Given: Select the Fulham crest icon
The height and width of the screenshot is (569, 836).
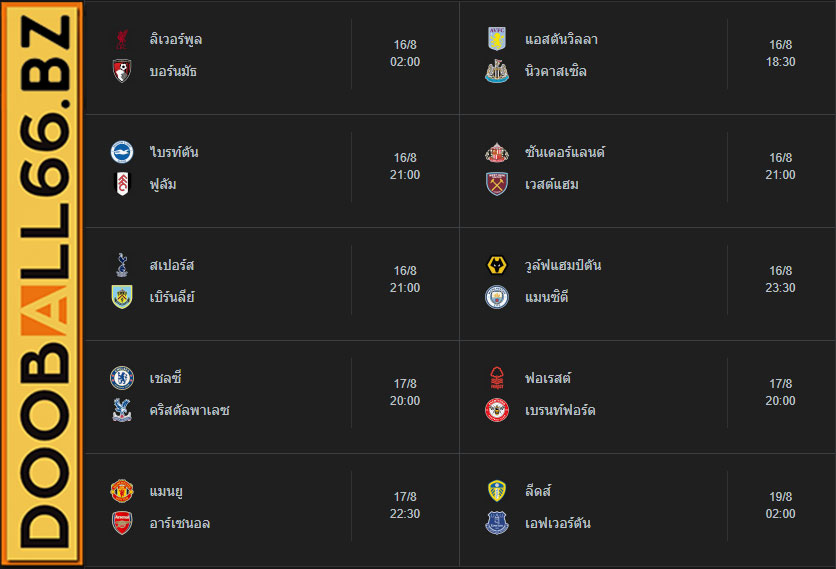Looking at the screenshot, I should [122, 184].
